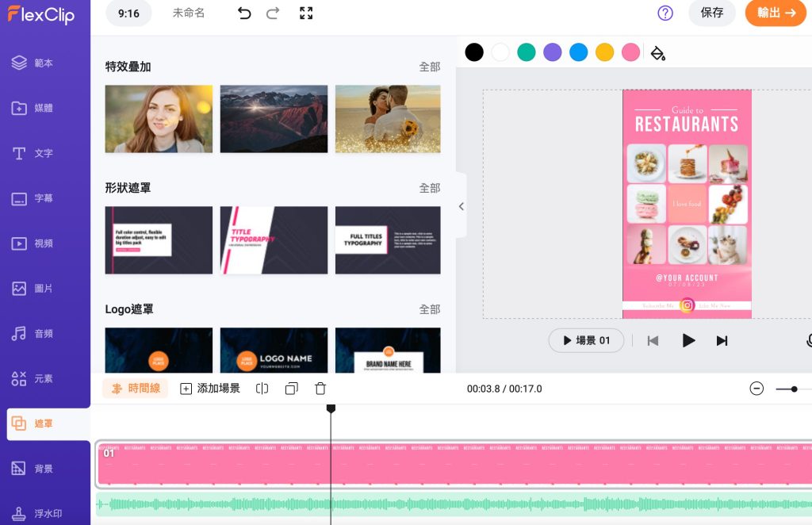Split the clip with split icon
This screenshot has height=525, width=812.
pyautogui.click(x=262, y=389)
